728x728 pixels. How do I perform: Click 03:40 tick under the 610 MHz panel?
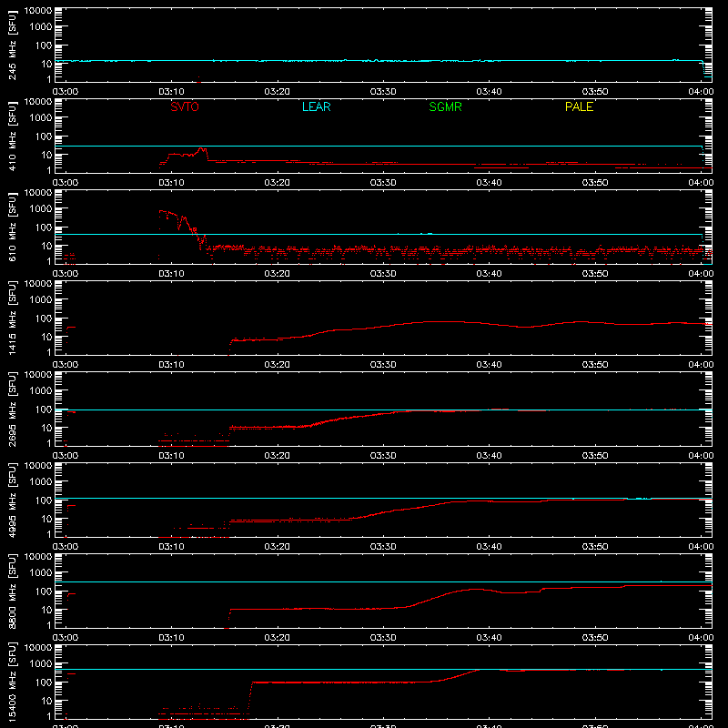pos(489,274)
